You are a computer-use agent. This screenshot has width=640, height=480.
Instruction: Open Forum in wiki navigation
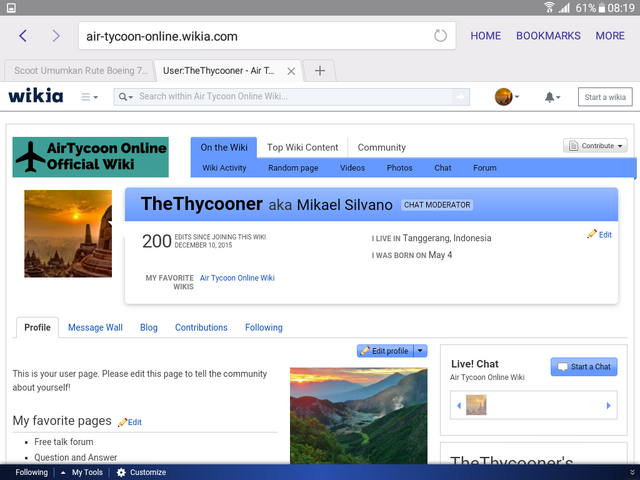[484, 168]
